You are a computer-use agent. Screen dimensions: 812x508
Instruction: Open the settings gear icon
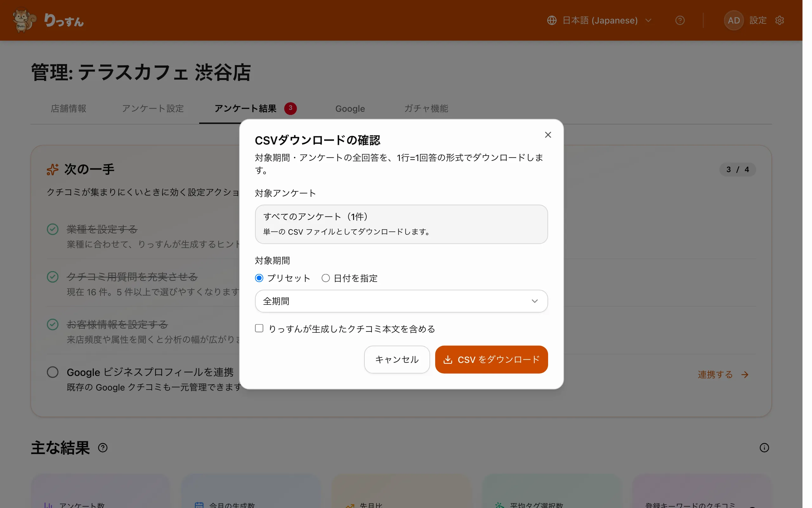(x=779, y=21)
